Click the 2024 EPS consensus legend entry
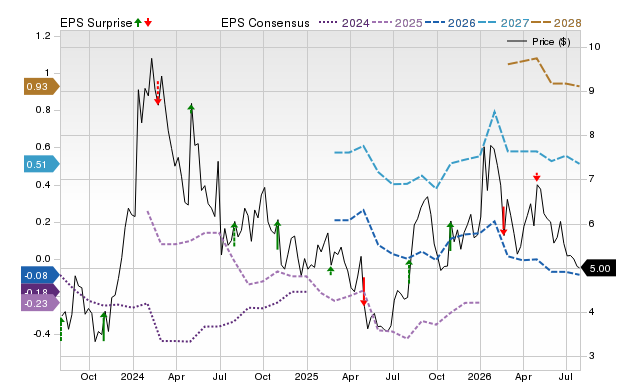This screenshot has width=640, height=382. pos(344,23)
